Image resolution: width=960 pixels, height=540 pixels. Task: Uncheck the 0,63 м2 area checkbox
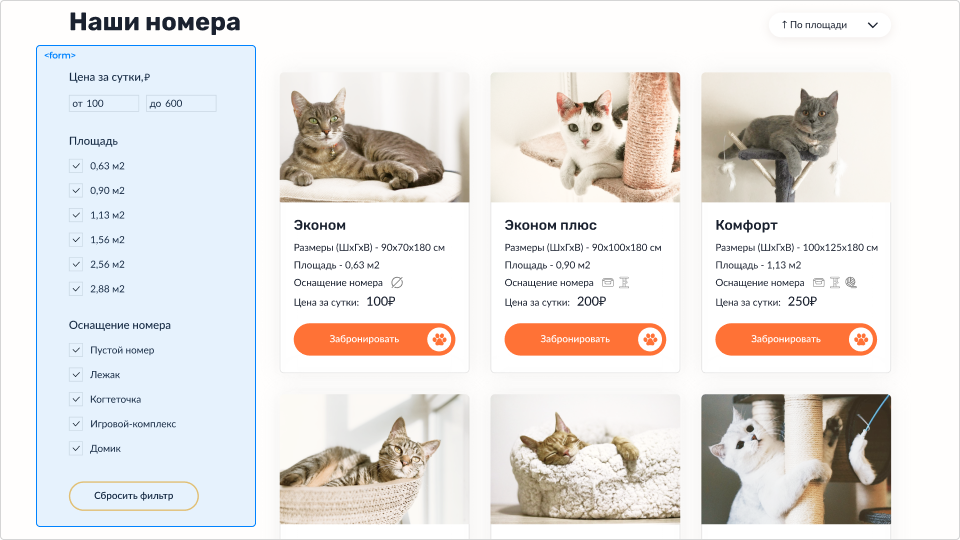[x=76, y=166]
